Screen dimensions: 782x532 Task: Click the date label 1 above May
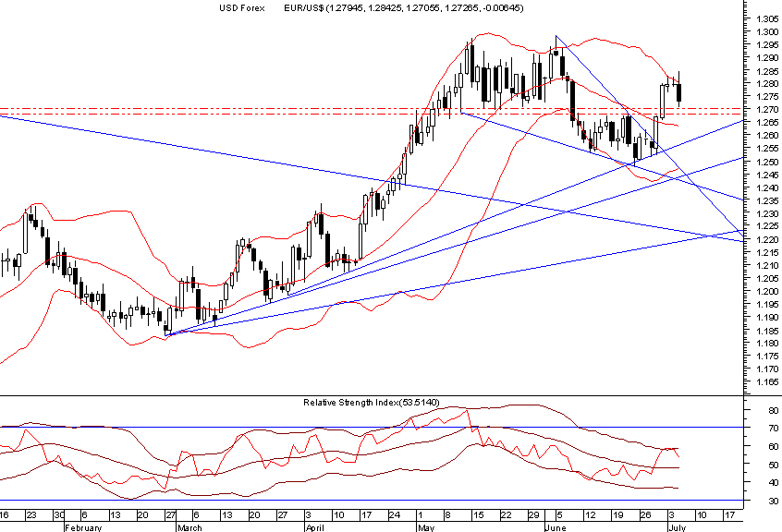click(x=420, y=515)
